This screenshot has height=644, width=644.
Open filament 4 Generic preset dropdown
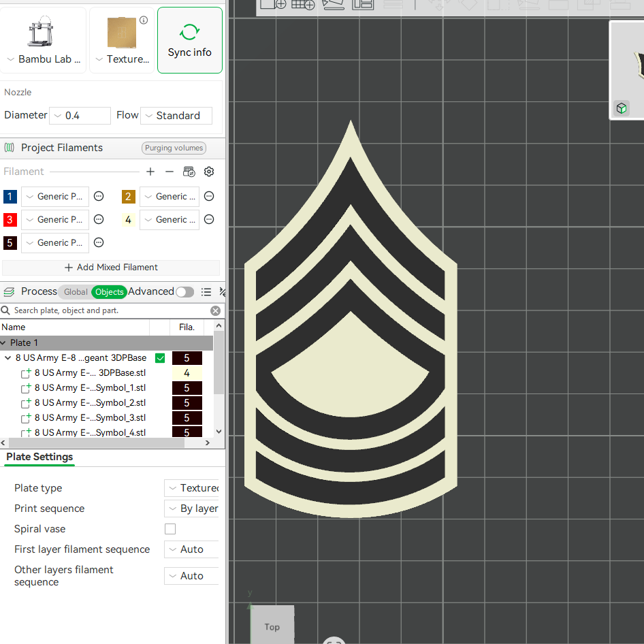click(170, 219)
